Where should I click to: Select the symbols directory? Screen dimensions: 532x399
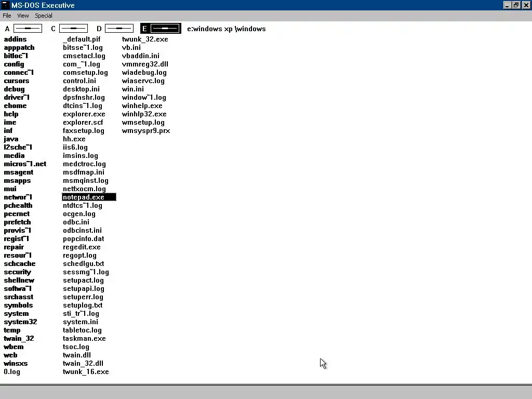pyautogui.click(x=18, y=305)
